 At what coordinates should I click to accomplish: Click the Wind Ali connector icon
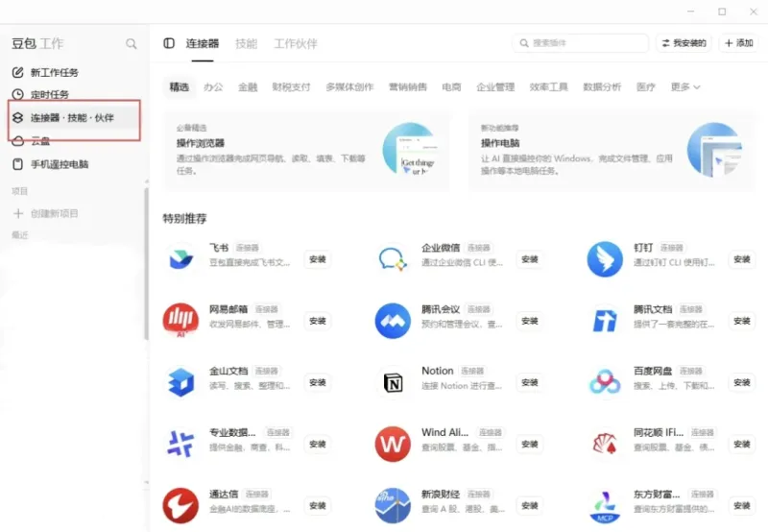(x=393, y=444)
